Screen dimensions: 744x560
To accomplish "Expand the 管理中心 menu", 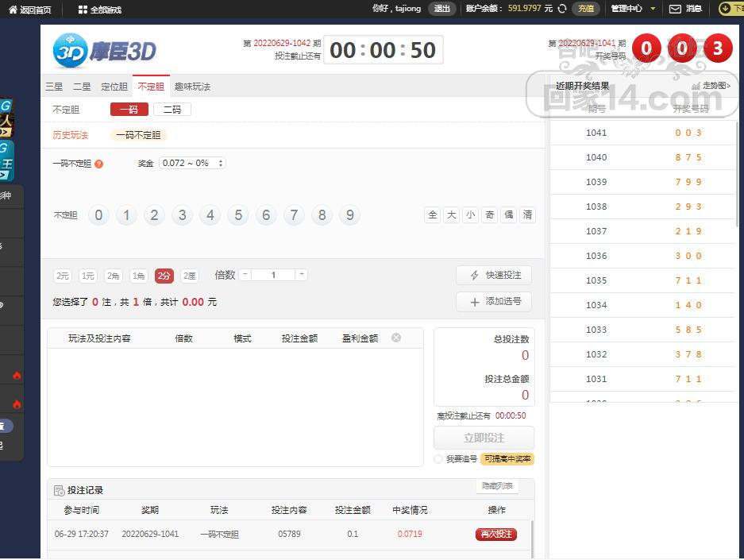I will pyautogui.click(x=633, y=9).
